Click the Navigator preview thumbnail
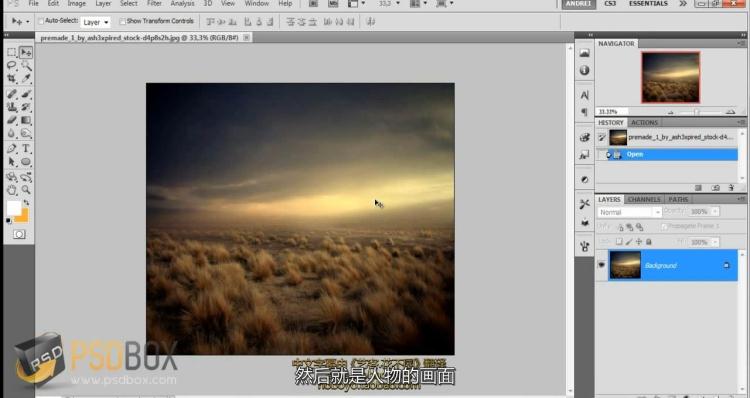This screenshot has height=398, width=750. pyautogui.click(x=670, y=77)
